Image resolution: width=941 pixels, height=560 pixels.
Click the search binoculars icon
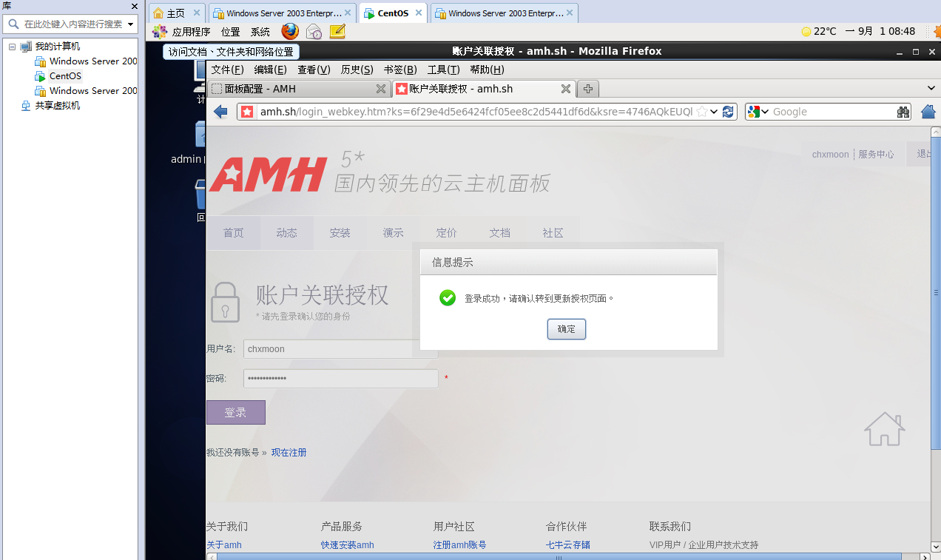click(x=903, y=112)
